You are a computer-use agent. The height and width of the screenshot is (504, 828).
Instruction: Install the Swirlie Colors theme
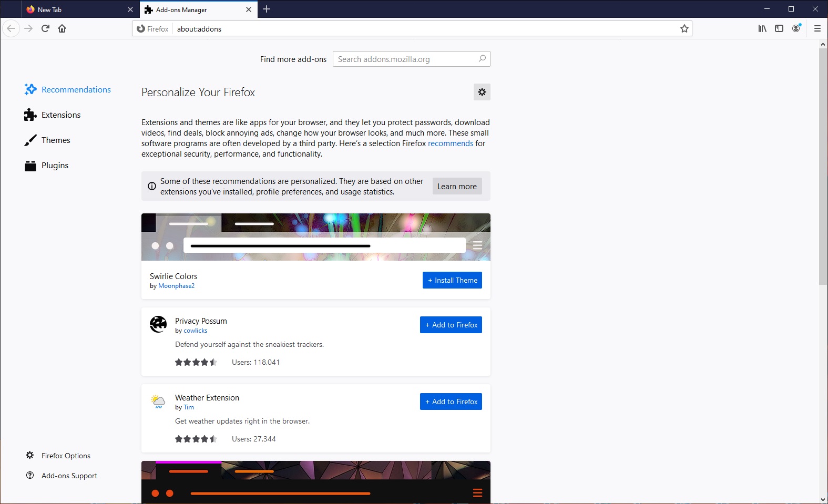coord(452,280)
